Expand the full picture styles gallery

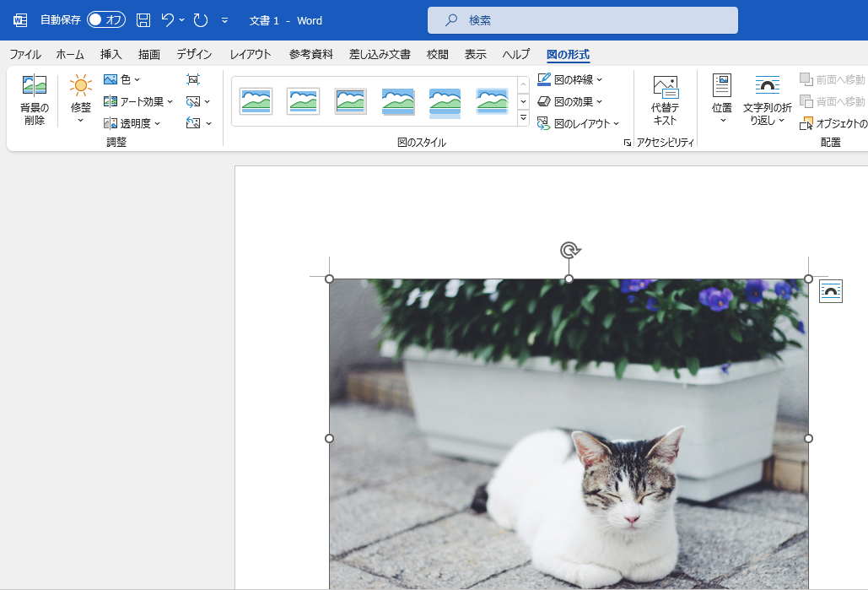click(523, 118)
